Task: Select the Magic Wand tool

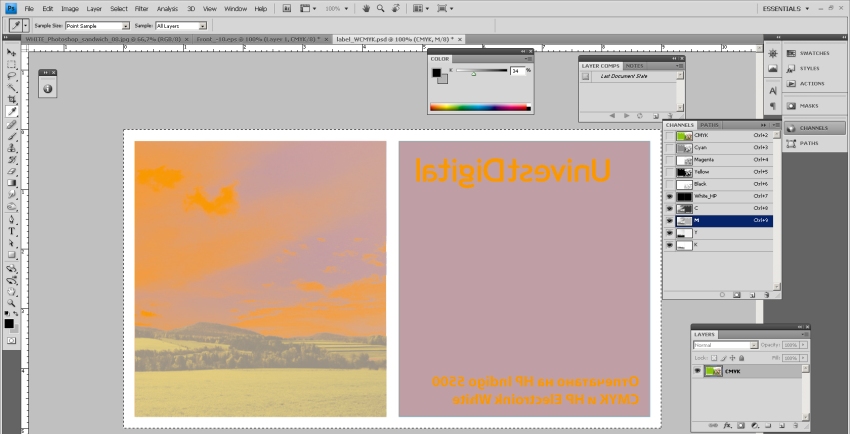Action: point(11,88)
